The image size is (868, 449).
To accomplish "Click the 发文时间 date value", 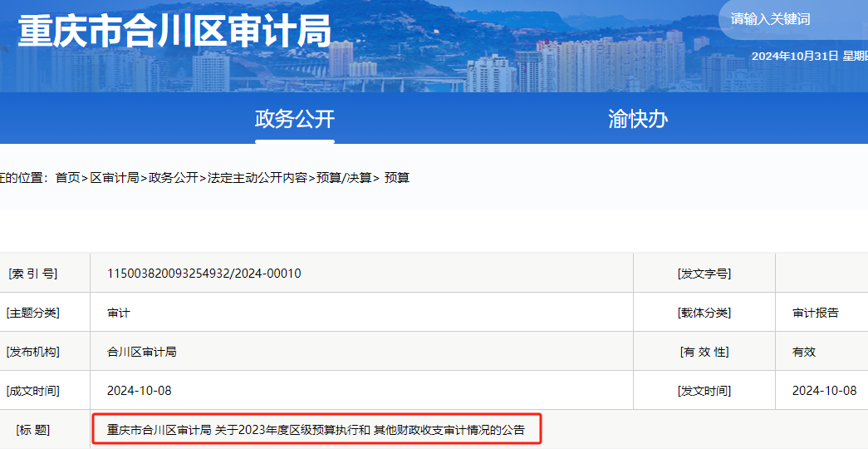I will tap(824, 391).
